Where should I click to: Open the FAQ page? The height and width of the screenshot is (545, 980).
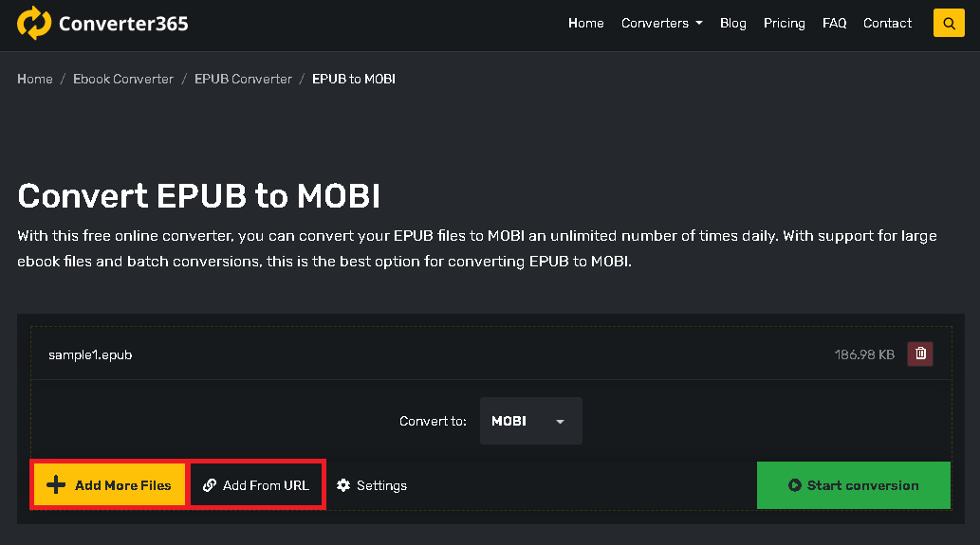coord(834,23)
